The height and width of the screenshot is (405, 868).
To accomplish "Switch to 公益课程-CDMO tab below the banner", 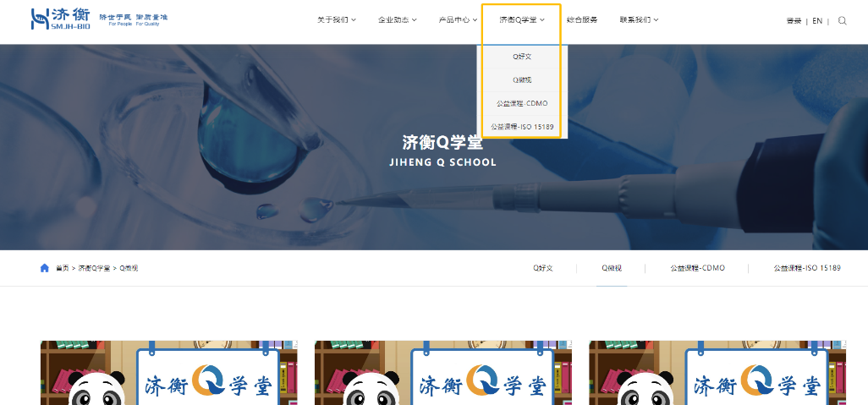I will [x=697, y=268].
